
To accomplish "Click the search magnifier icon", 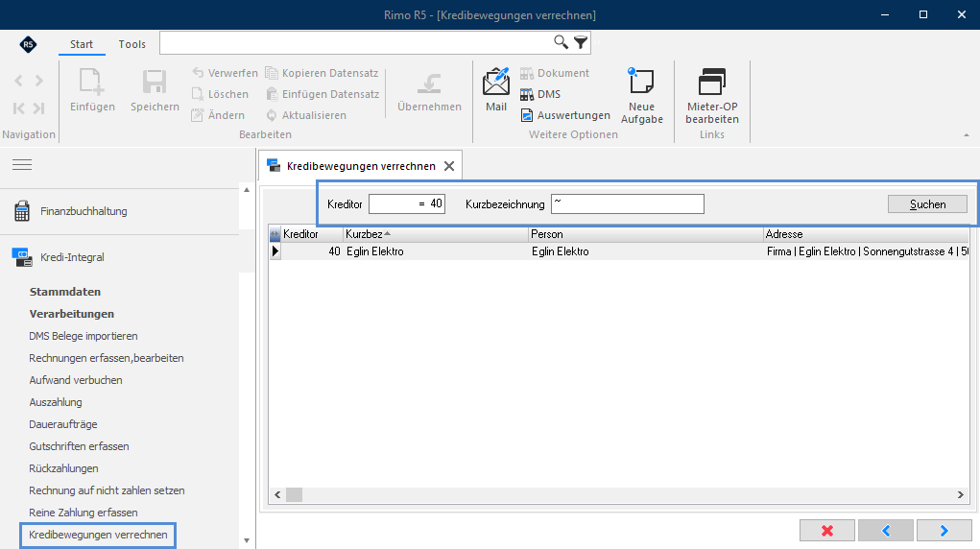I will click(561, 42).
